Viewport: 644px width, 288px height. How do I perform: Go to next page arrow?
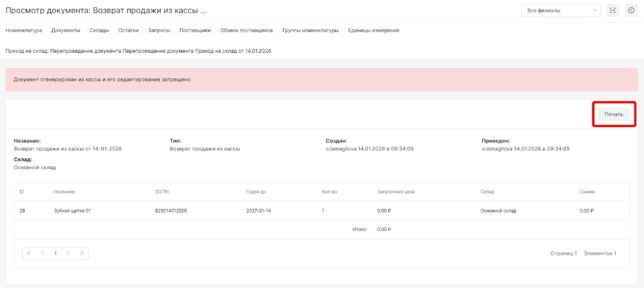69,253
